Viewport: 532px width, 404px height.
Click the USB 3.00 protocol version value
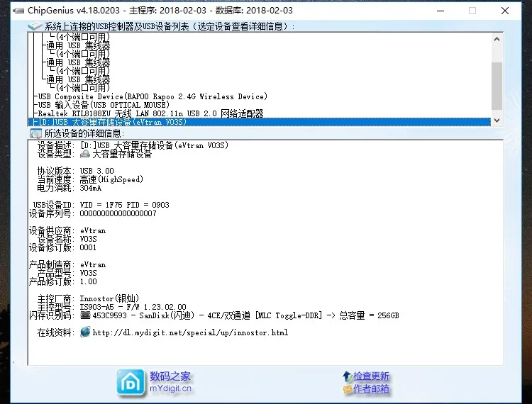tap(96, 171)
